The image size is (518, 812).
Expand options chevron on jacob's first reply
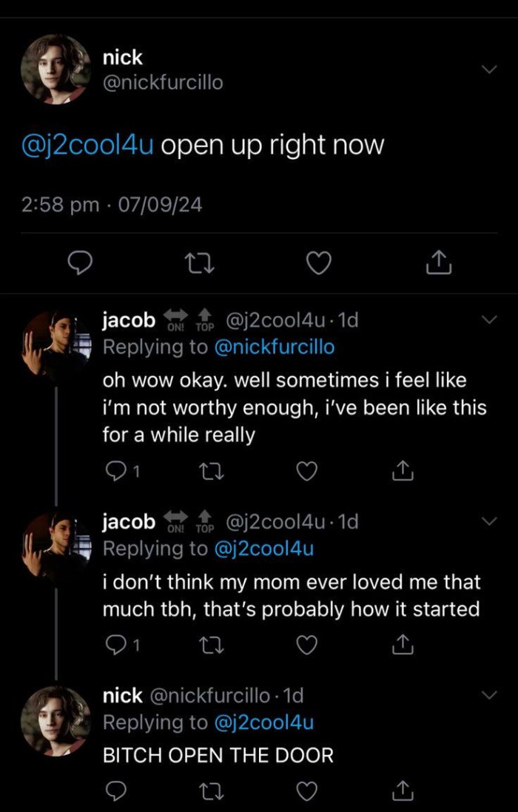[x=489, y=319]
